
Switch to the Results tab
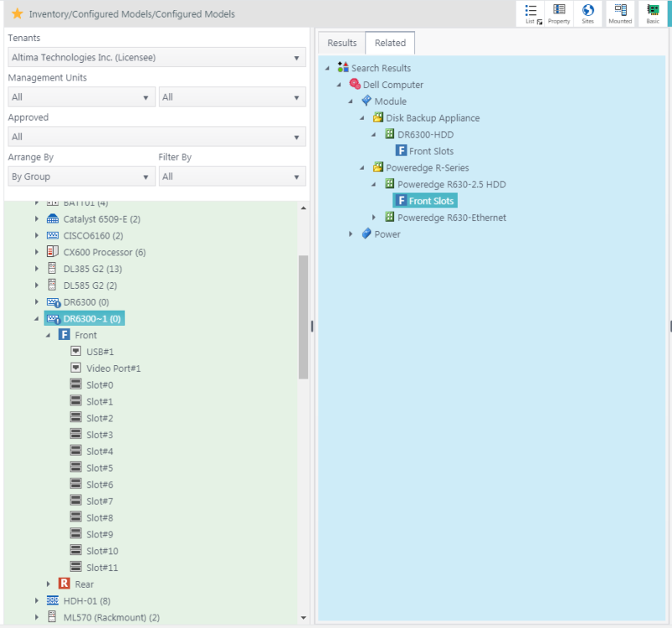[342, 43]
